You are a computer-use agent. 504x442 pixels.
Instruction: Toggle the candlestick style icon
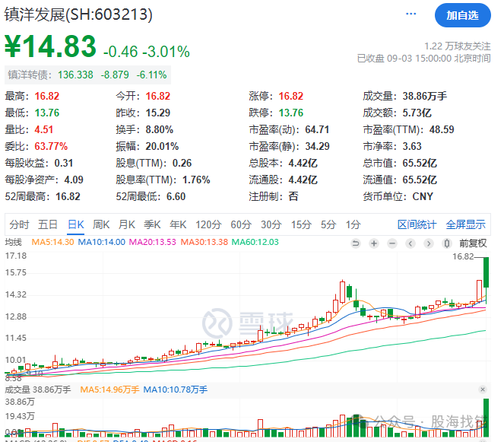pyautogui.click(x=447, y=243)
